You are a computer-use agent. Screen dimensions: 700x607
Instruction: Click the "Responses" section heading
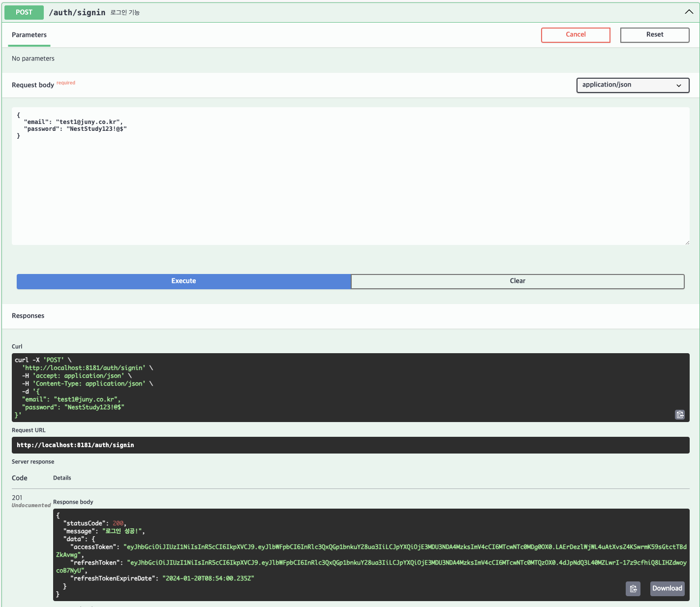(x=28, y=316)
